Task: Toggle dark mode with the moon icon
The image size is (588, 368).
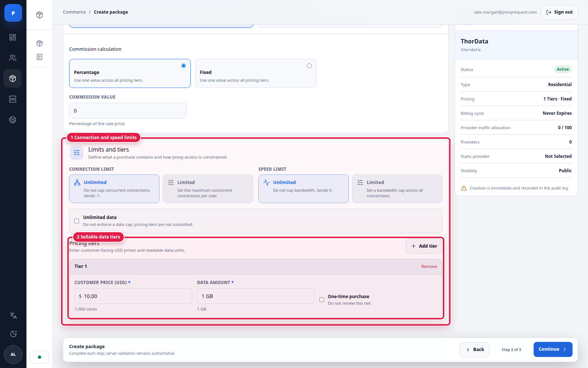Action: [13, 334]
